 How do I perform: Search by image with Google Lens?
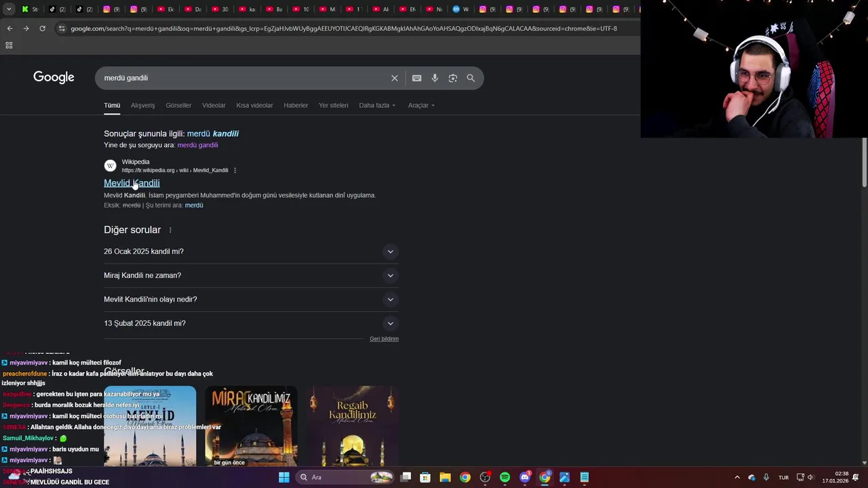453,78
